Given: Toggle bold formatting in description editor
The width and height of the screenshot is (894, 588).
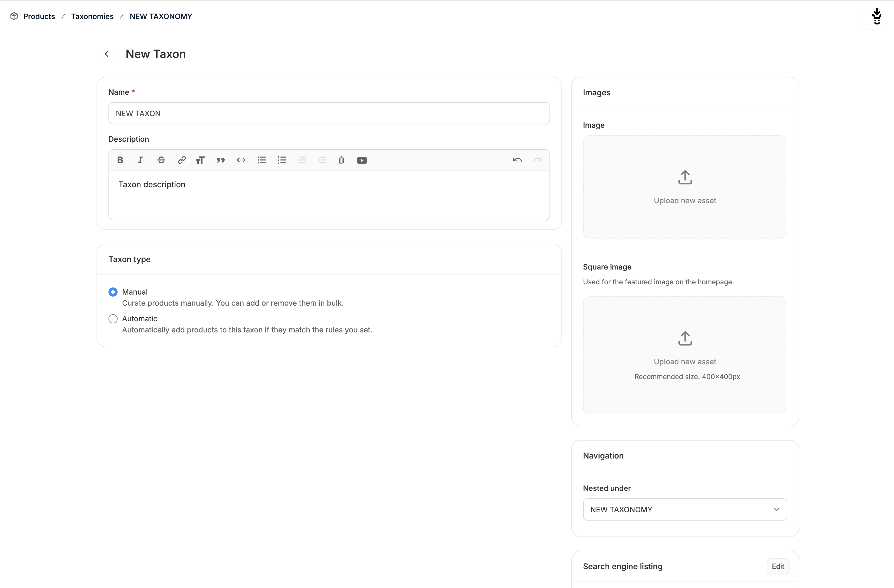Looking at the screenshot, I should (x=120, y=160).
